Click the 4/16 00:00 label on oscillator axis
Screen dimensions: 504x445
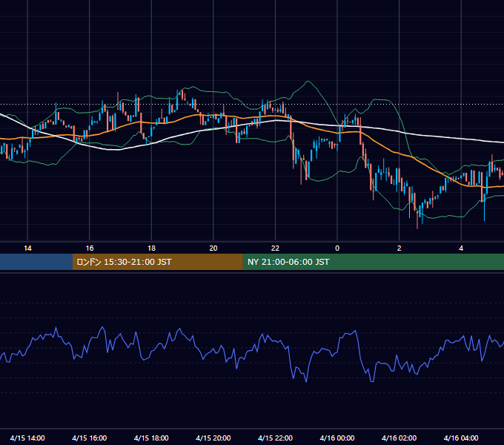pyautogui.click(x=337, y=438)
